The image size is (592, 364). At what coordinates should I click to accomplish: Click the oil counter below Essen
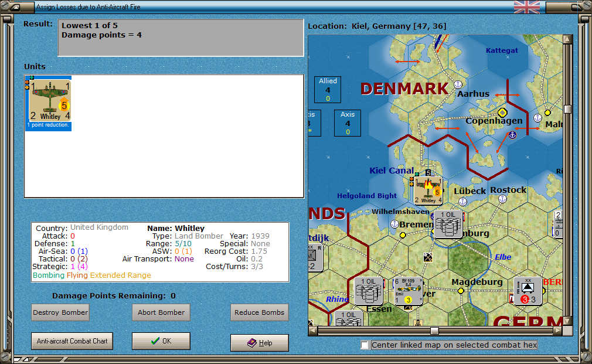[349, 318]
